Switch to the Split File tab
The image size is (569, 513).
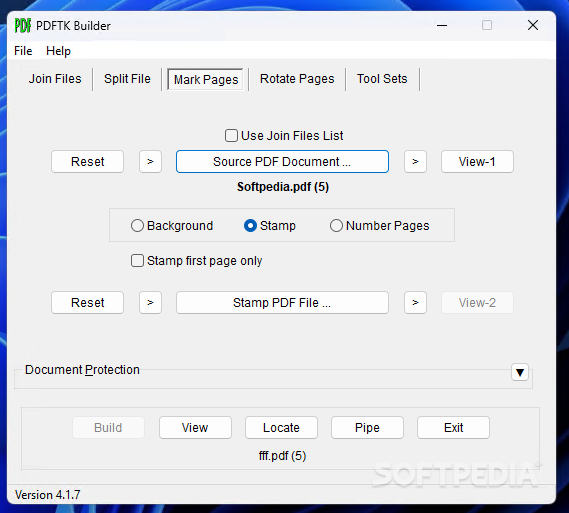tap(127, 79)
